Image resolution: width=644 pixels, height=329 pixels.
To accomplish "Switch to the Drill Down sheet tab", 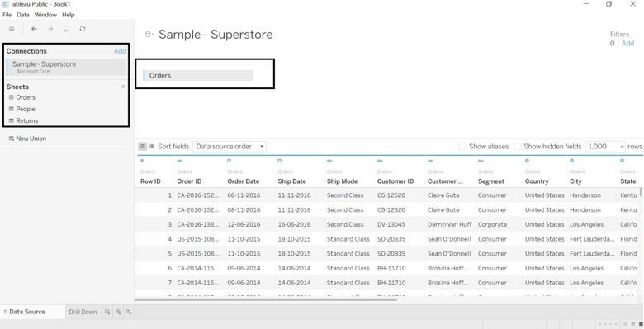I will tap(83, 312).
